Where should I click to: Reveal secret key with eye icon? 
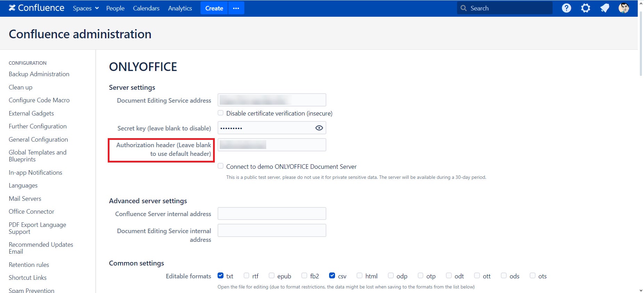click(319, 128)
